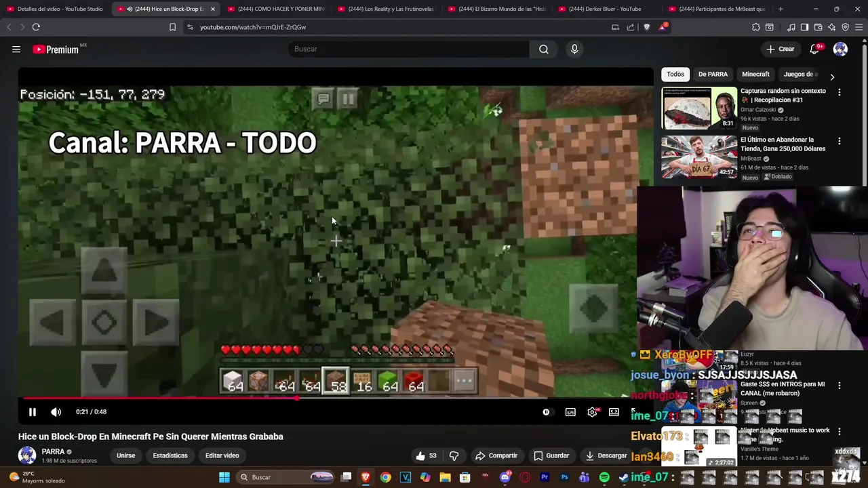Click the Editar video button

(222, 455)
